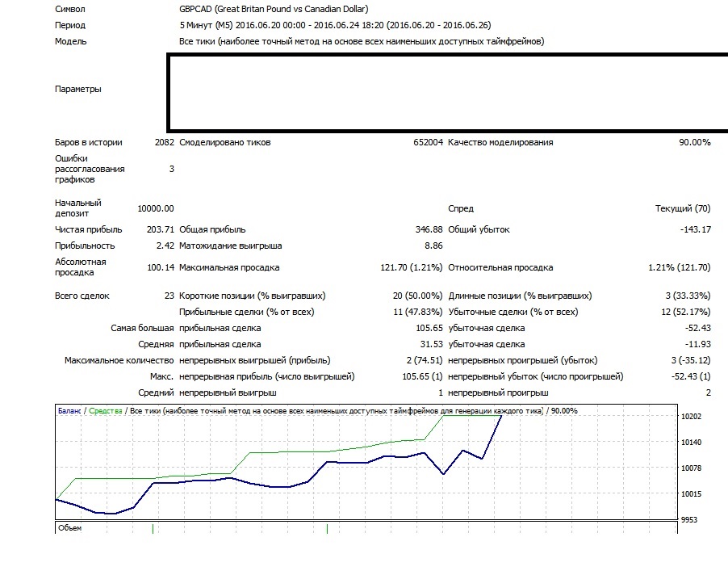Select the largest profit trade value 105.65

coord(429,328)
